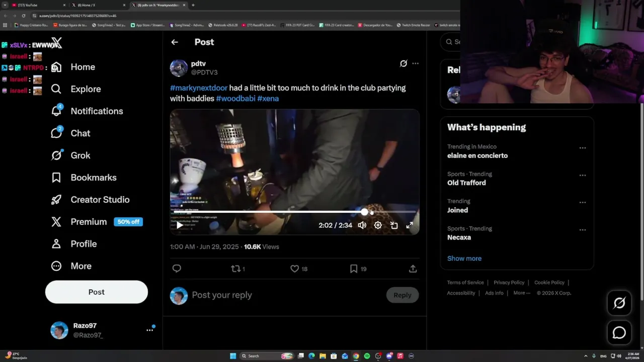The width and height of the screenshot is (644, 362).
Task: Open Bookmarks in the sidebar
Action: (84, 177)
